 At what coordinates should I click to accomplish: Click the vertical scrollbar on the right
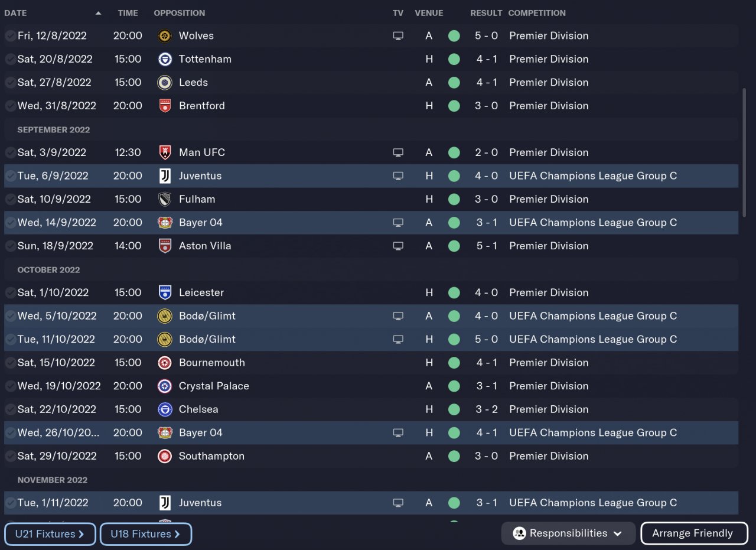[744, 152]
